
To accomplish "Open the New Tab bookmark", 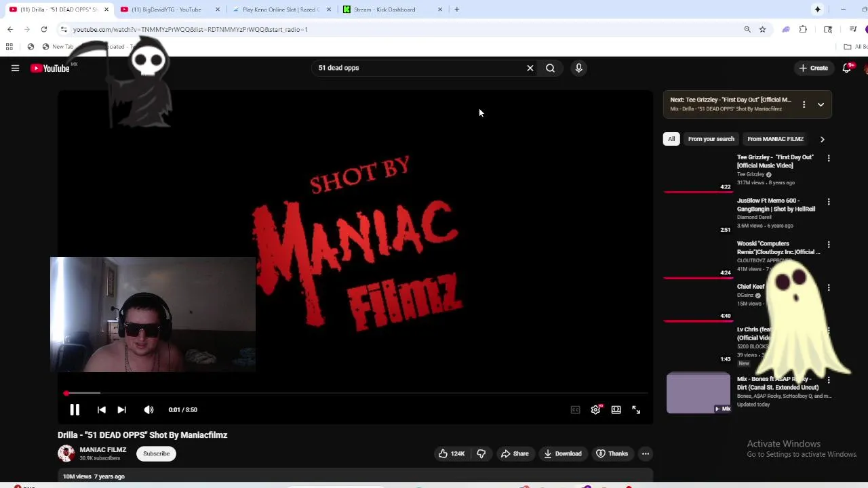I will (58, 47).
